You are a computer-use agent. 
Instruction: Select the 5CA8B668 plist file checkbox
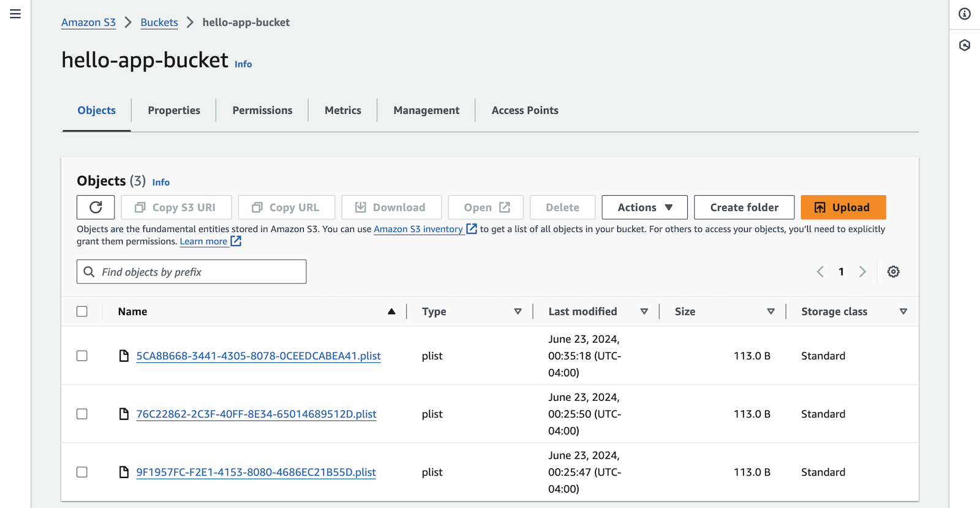click(82, 356)
